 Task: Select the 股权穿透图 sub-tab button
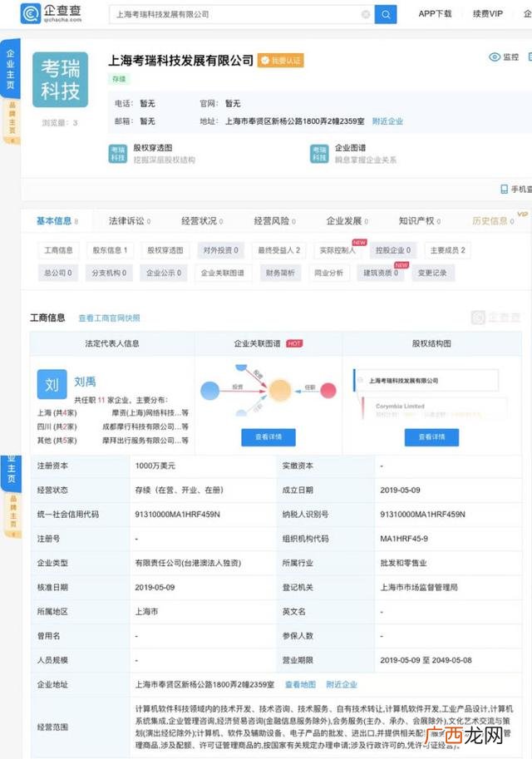click(x=165, y=249)
